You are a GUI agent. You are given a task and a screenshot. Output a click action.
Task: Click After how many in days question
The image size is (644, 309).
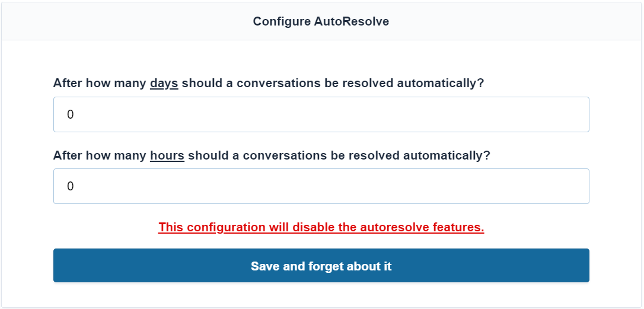coord(100,84)
